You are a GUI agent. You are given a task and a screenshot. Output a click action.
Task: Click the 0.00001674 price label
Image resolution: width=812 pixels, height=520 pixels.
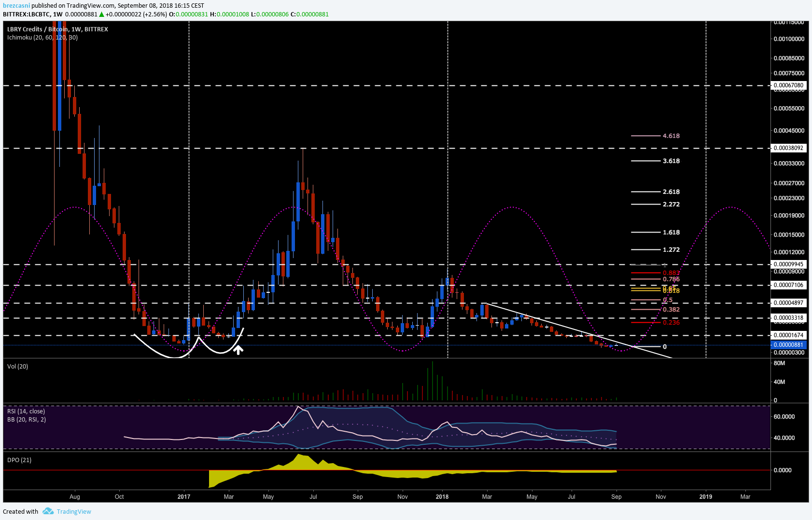789,335
